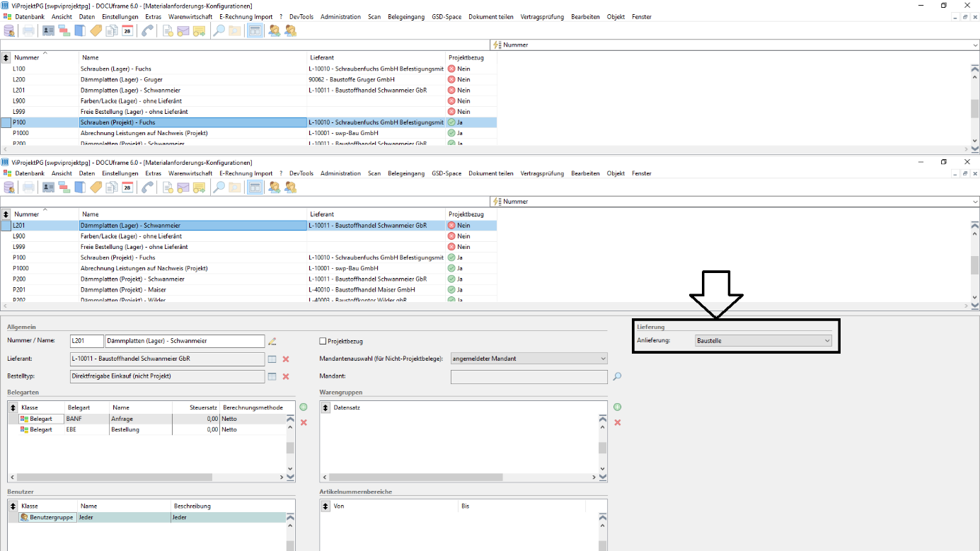Click the orange tag icon in upper toolbar

(x=96, y=30)
